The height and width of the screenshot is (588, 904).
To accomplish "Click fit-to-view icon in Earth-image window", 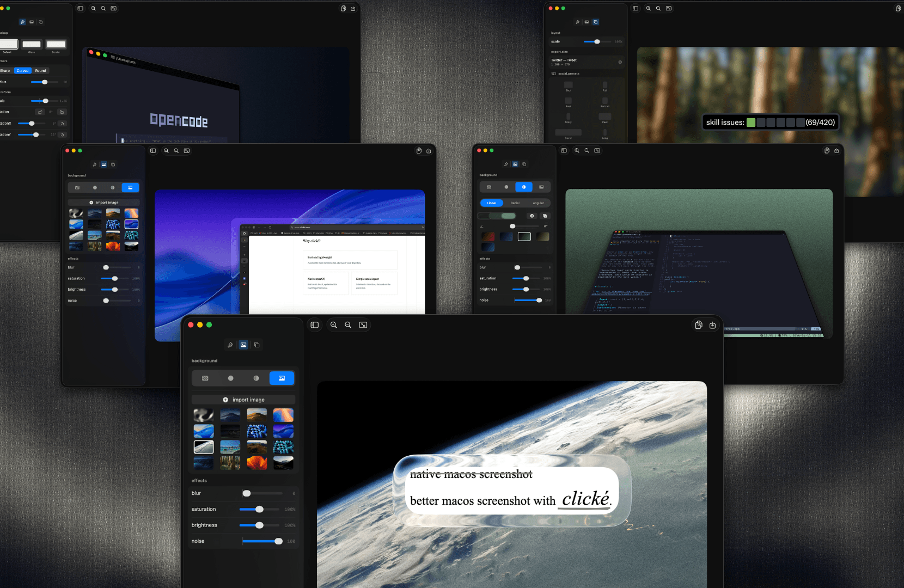I will [x=363, y=325].
